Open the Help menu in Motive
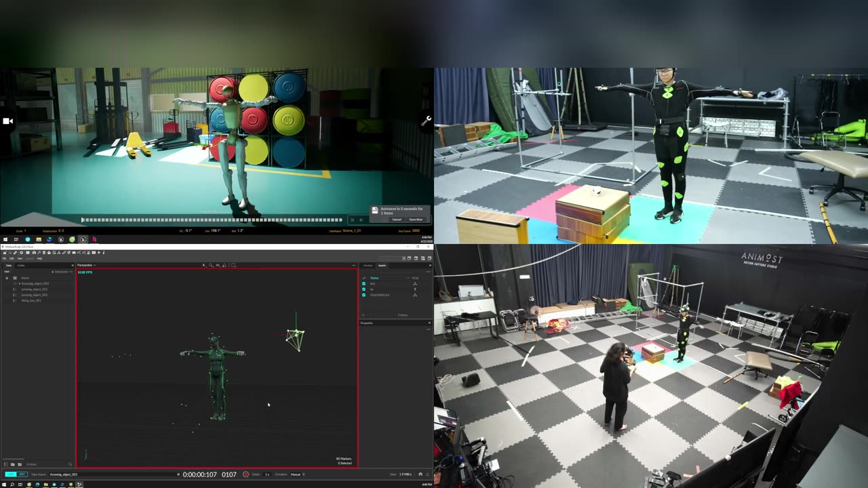This screenshot has width=868, height=488. (x=39, y=258)
